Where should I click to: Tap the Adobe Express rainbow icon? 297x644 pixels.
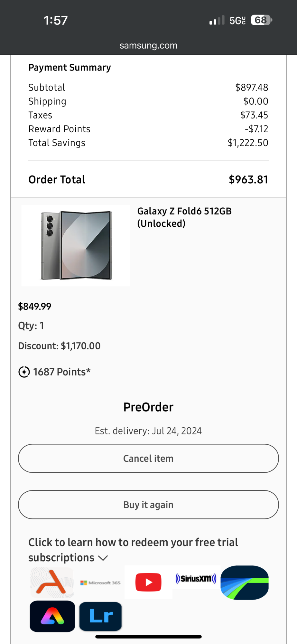[52, 616]
